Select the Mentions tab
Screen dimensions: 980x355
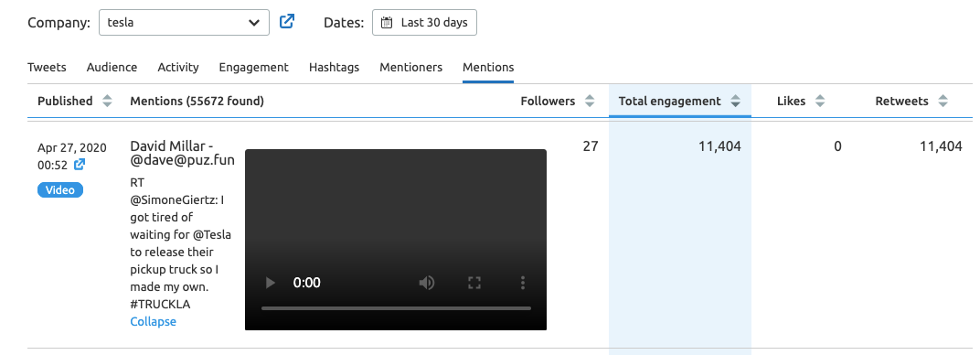click(x=488, y=68)
